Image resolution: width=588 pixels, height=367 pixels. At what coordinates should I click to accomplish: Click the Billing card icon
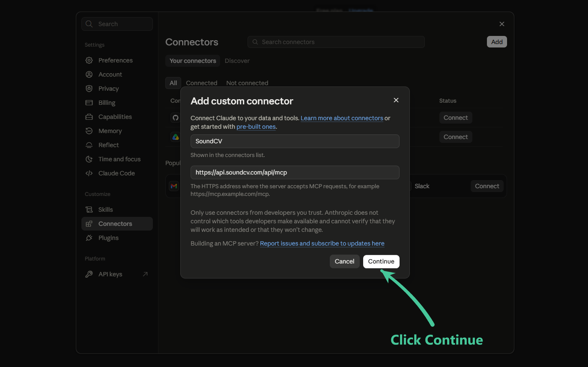[89, 103]
